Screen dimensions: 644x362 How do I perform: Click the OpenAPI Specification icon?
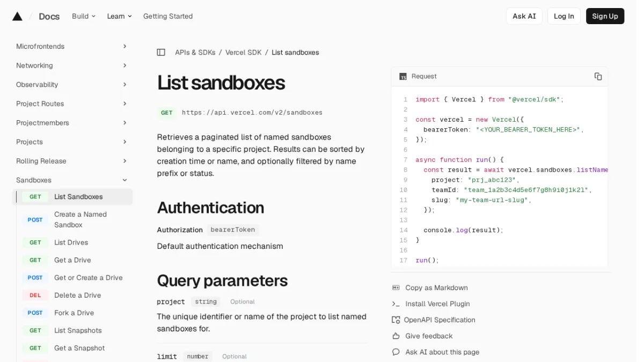pyautogui.click(x=396, y=320)
